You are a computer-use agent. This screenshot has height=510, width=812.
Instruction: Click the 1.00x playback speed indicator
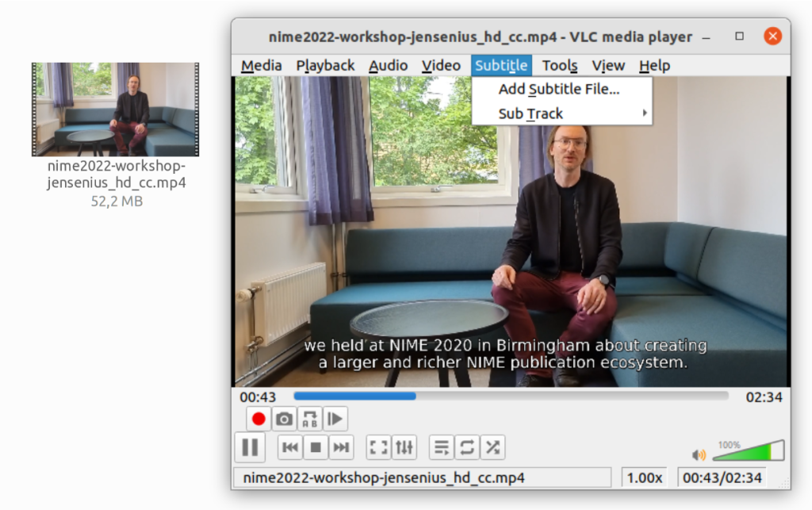pyautogui.click(x=644, y=477)
